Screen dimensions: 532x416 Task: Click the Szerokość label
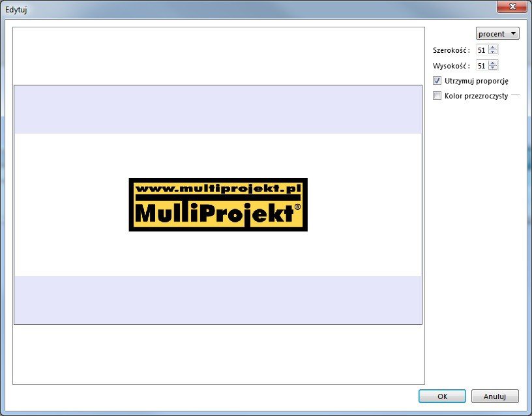tap(451, 50)
